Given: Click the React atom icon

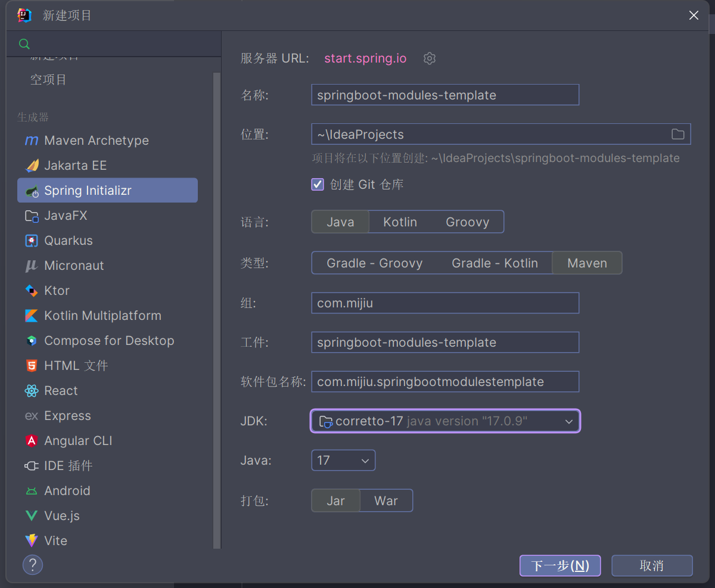Looking at the screenshot, I should tap(32, 391).
